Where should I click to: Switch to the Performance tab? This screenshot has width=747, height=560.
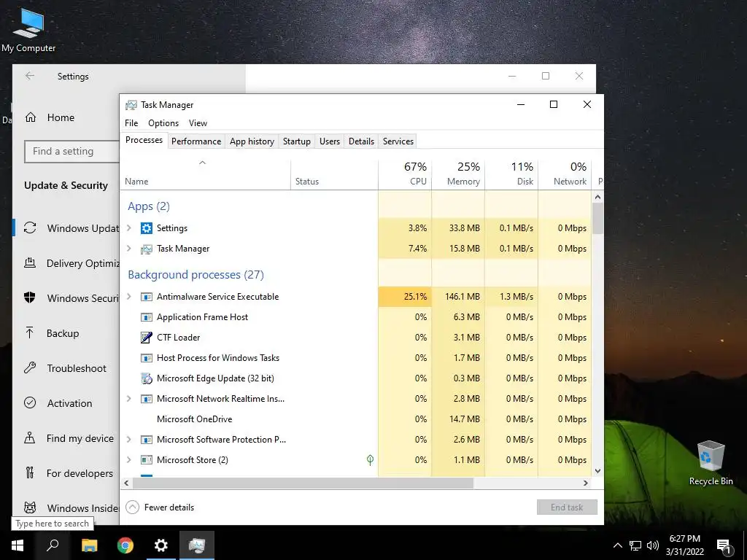(x=196, y=141)
